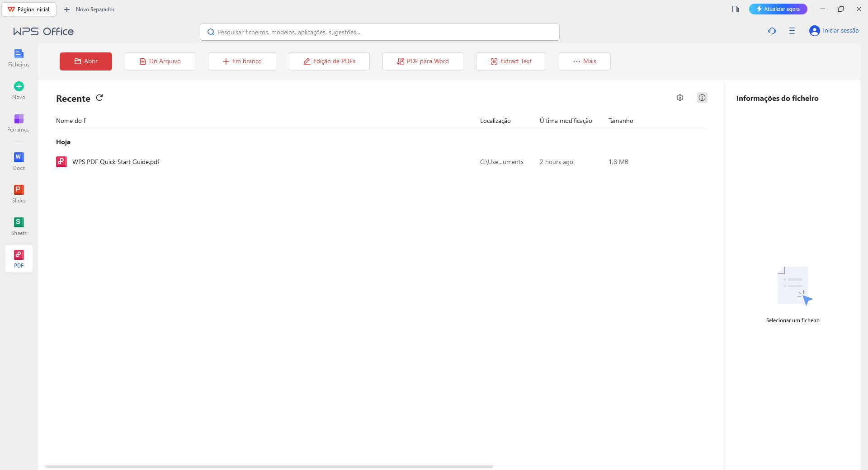Create a PDF with Em branco
Image resolution: width=868 pixels, height=470 pixels.
click(x=242, y=61)
